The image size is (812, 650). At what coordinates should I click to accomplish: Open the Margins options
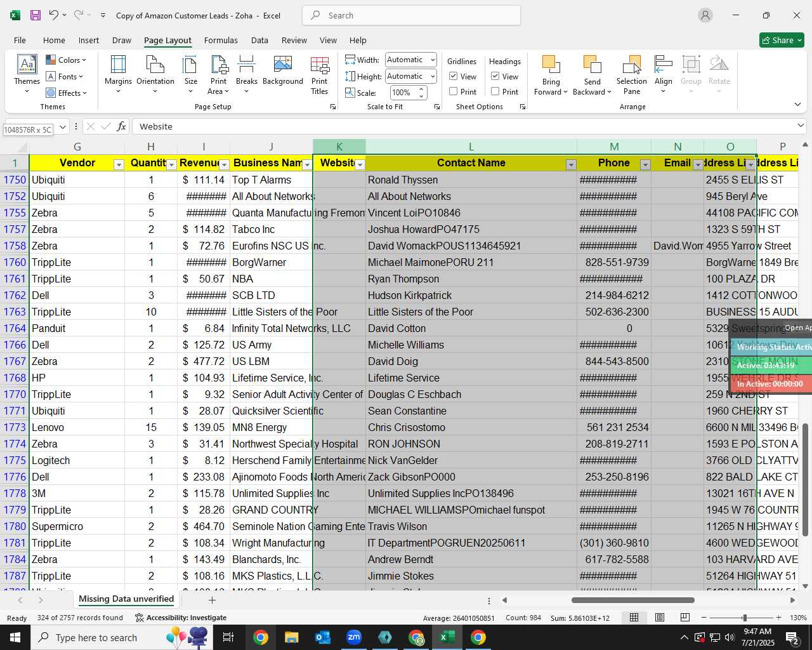click(x=118, y=74)
